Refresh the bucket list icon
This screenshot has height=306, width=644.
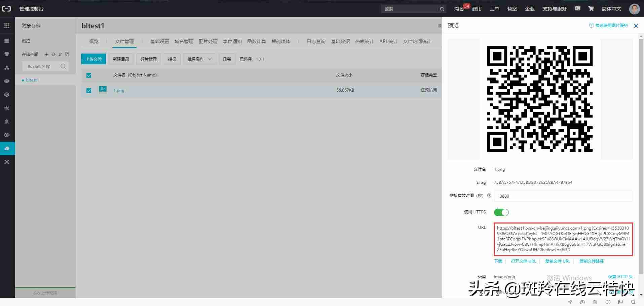coord(53,54)
